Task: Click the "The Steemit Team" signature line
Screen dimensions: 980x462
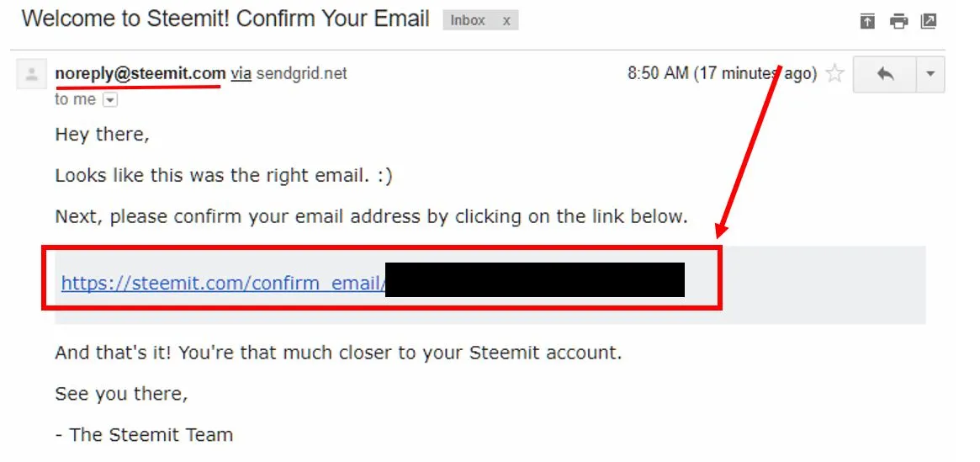Action: click(144, 434)
